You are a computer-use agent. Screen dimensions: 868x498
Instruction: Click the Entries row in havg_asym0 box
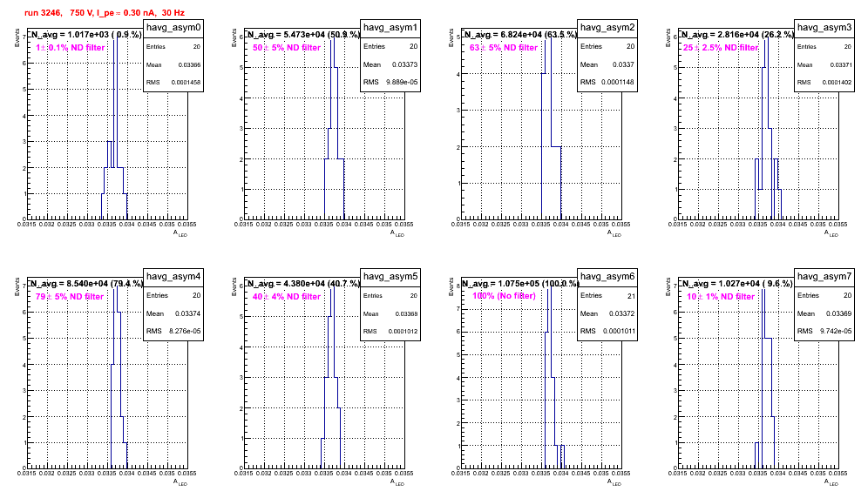[173, 47]
